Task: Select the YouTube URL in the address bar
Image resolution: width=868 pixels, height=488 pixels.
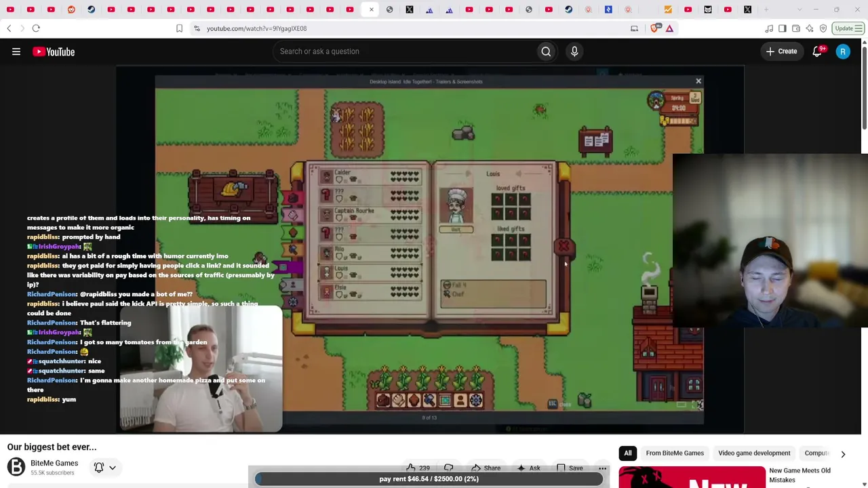Action: tap(256, 28)
